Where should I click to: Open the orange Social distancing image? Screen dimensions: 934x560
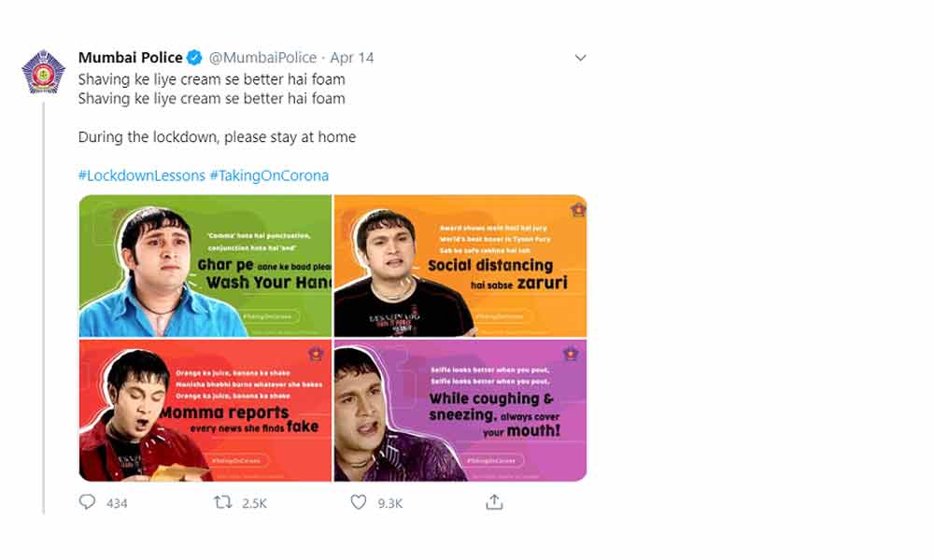[x=460, y=265]
